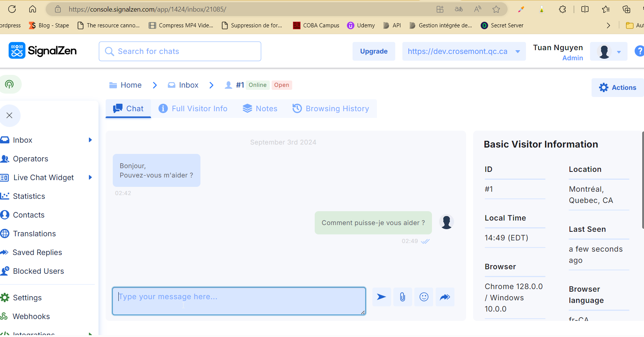Open Statistics in the sidebar
The width and height of the screenshot is (644, 337).
[29, 196]
